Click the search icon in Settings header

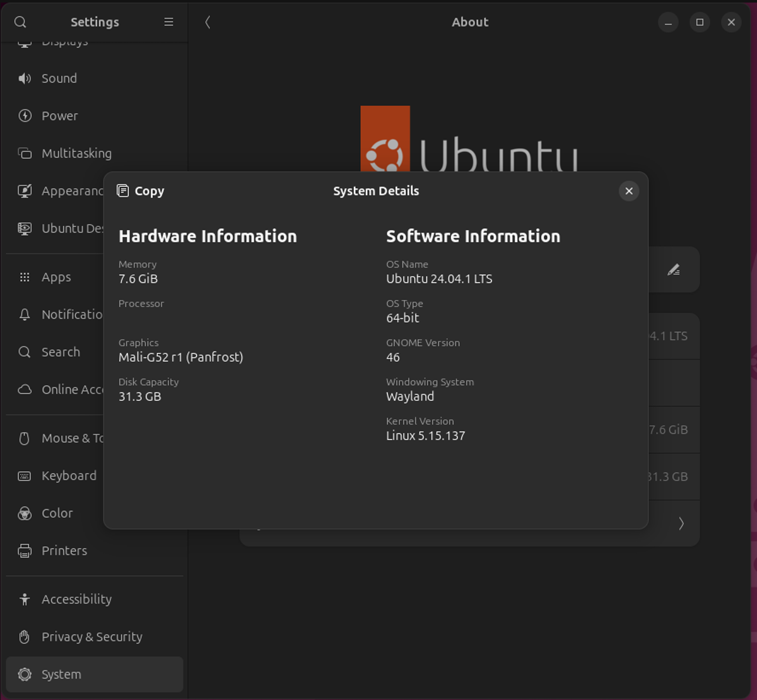pos(20,22)
